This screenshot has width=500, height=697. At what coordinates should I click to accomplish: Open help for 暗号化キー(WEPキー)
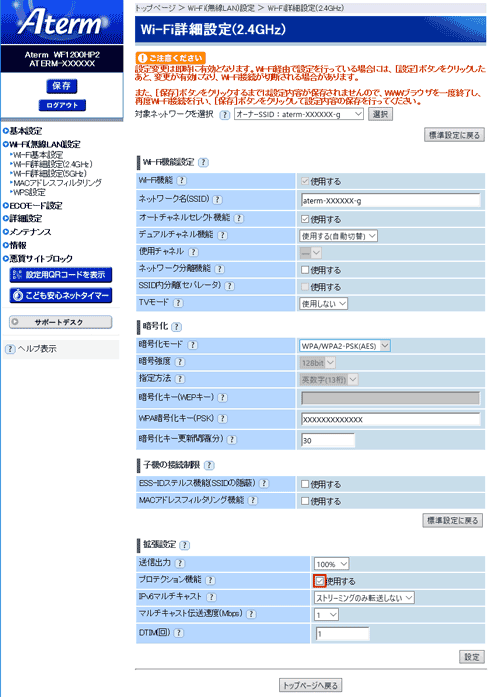[222, 398]
